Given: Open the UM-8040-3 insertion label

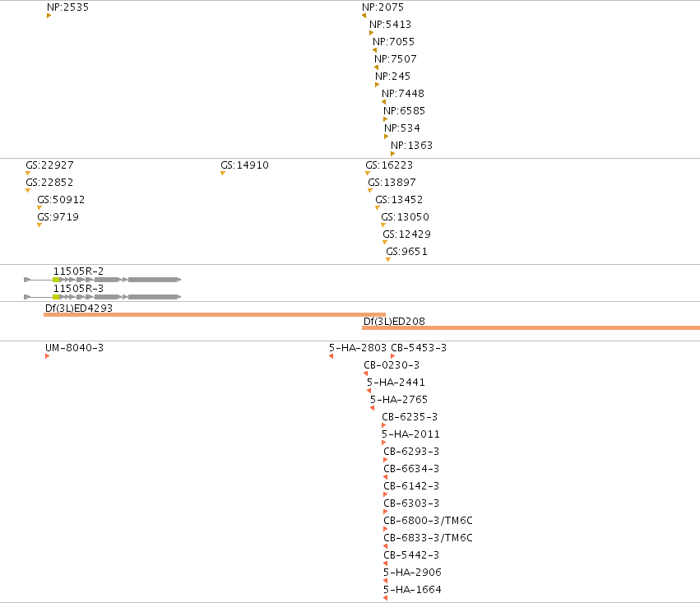Looking at the screenshot, I should [75, 348].
